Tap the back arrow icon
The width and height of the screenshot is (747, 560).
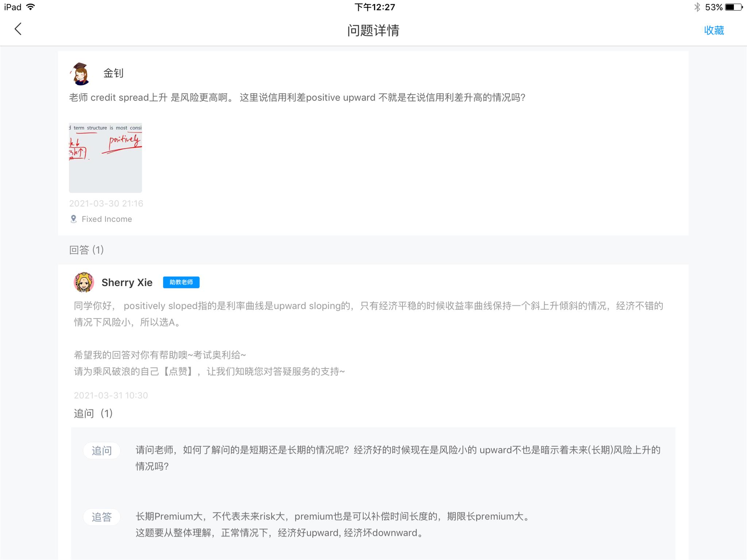point(18,29)
